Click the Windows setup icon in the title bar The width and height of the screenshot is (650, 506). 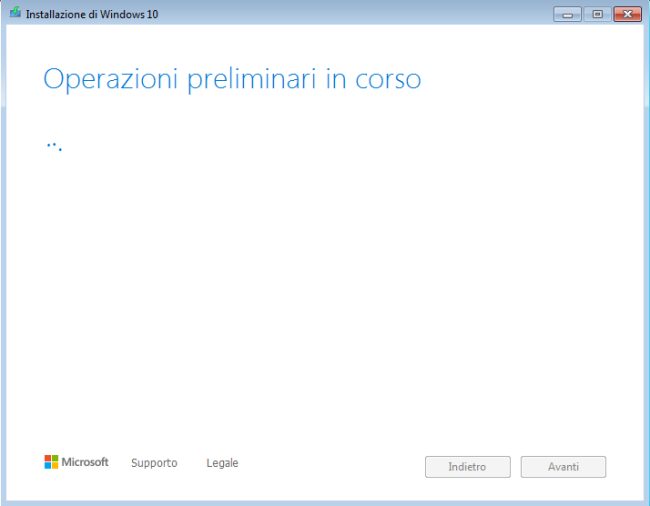[x=15, y=12]
